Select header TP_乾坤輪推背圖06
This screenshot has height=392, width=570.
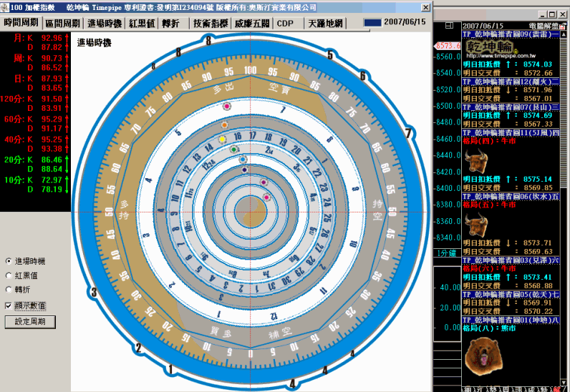(x=511, y=197)
